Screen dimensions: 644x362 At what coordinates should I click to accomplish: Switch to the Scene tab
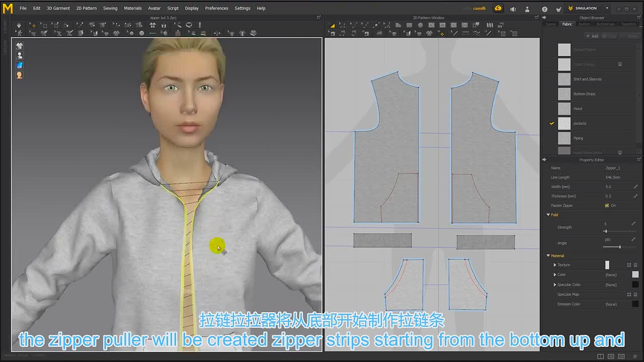tap(551, 24)
